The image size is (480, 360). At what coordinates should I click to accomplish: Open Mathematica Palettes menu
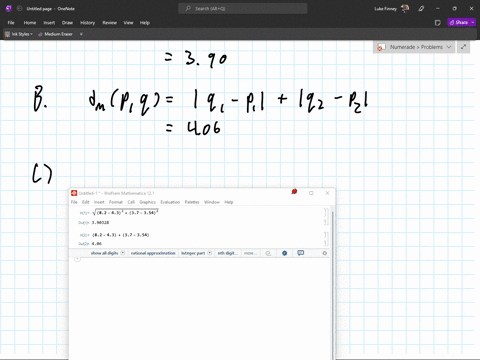(x=192, y=202)
